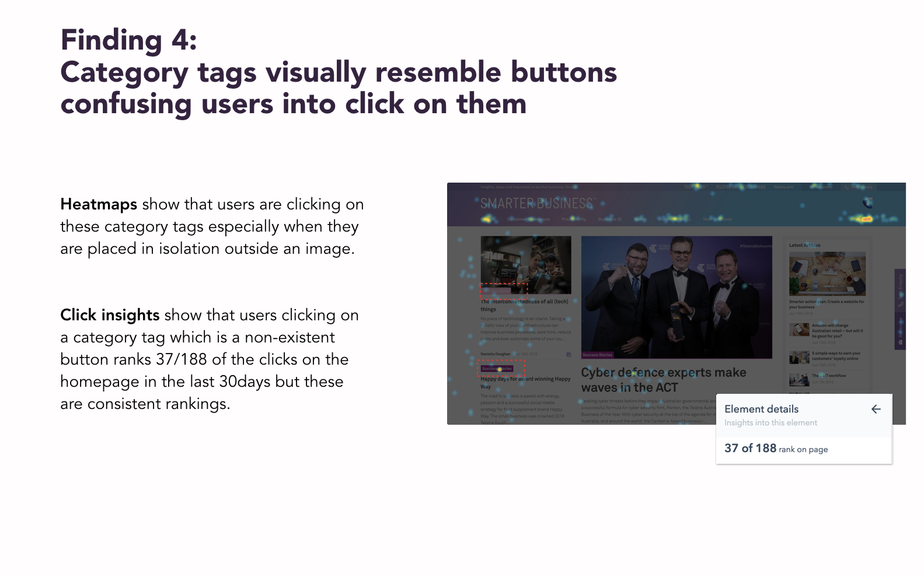Click the bookmark icon beside Daniella Doughan's byline
924x577 pixels.
pos(569,354)
